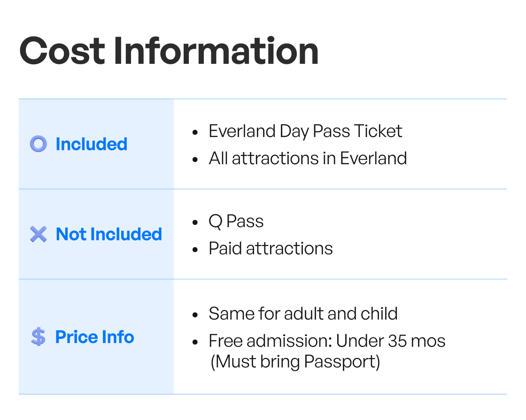Click bullet before Same for adult
The height and width of the screenshot is (420, 526).
coord(195,315)
